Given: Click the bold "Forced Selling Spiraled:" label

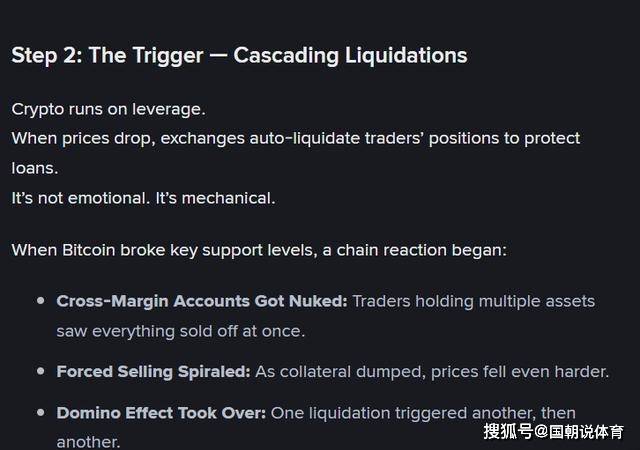Looking at the screenshot, I should [x=153, y=371].
